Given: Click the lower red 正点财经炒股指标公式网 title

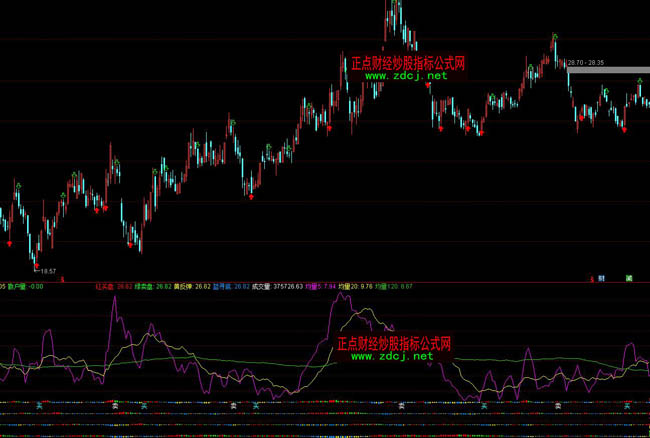Looking at the screenshot, I should [393, 342].
